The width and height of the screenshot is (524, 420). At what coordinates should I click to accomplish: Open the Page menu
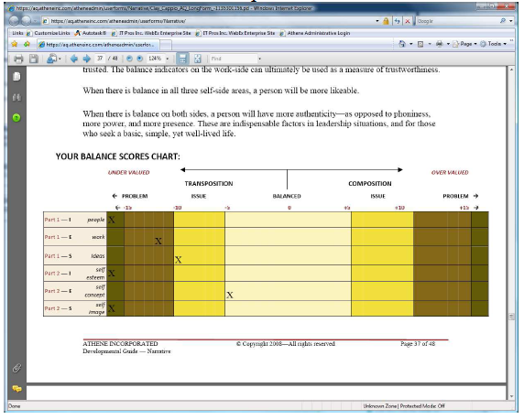click(464, 44)
